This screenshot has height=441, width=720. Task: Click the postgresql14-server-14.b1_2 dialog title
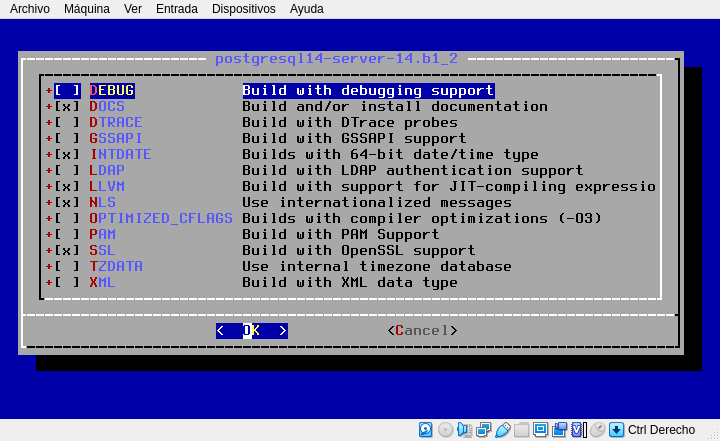tap(337, 59)
